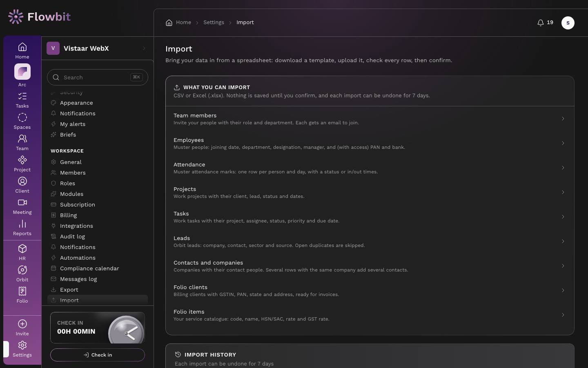This screenshot has width=588, height=368.
Task: Click the CHECK IN 00H 00MIN card
Action: click(98, 328)
